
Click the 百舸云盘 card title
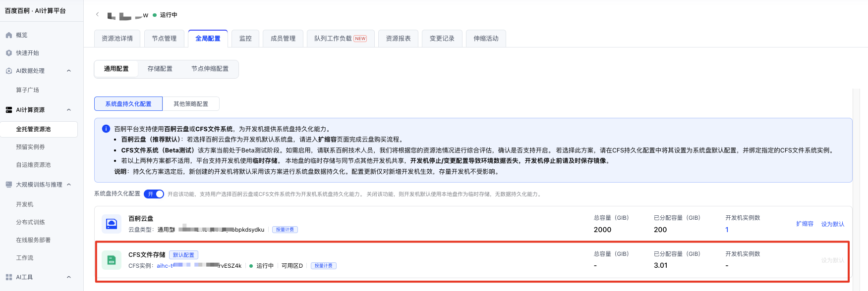tap(141, 218)
